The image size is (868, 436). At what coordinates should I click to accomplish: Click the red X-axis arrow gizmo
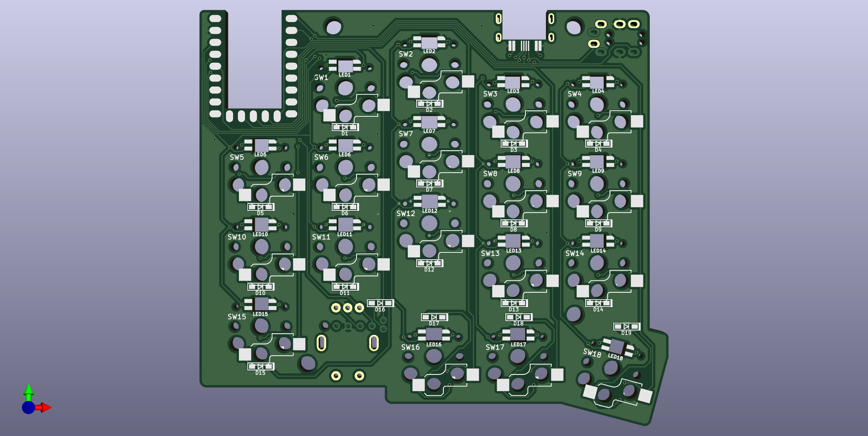point(45,407)
